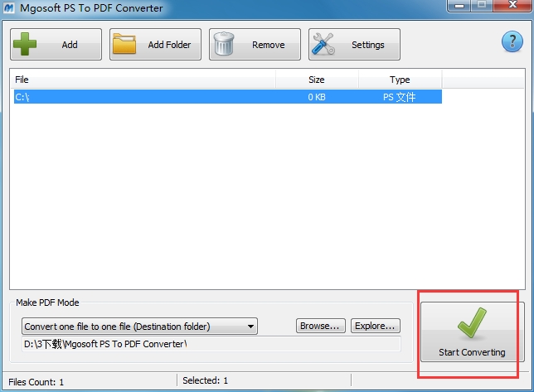Open help via the blue question mark icon
This screenshot has width=534, height=392.
point(512,41)
